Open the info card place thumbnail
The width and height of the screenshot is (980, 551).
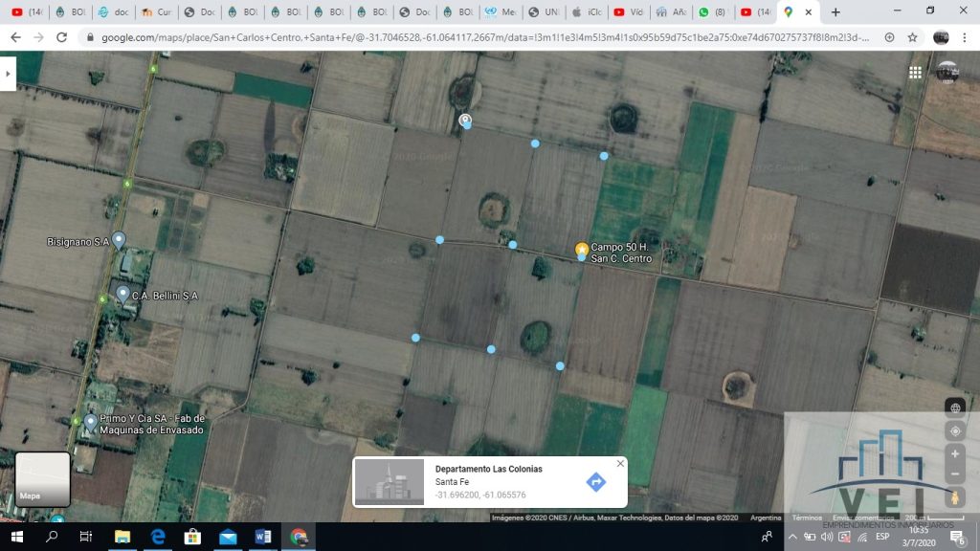coord(390,482)
